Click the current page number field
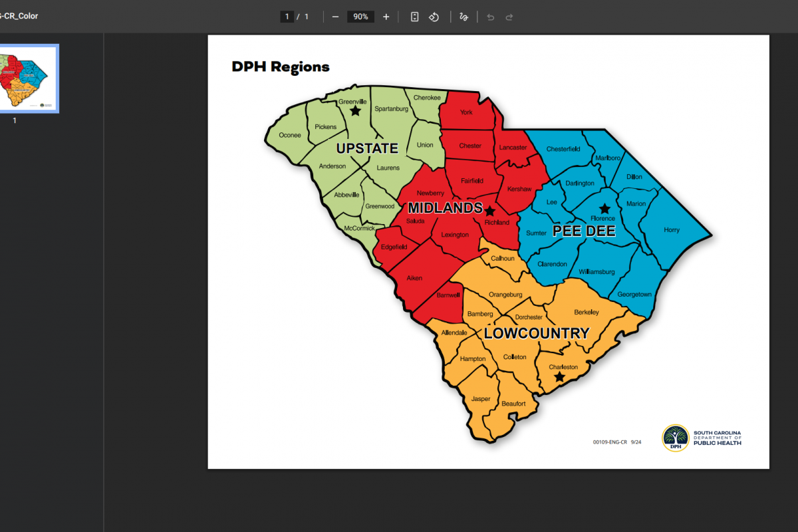Viewport: 798px width, 532px height. click(287, 17)
